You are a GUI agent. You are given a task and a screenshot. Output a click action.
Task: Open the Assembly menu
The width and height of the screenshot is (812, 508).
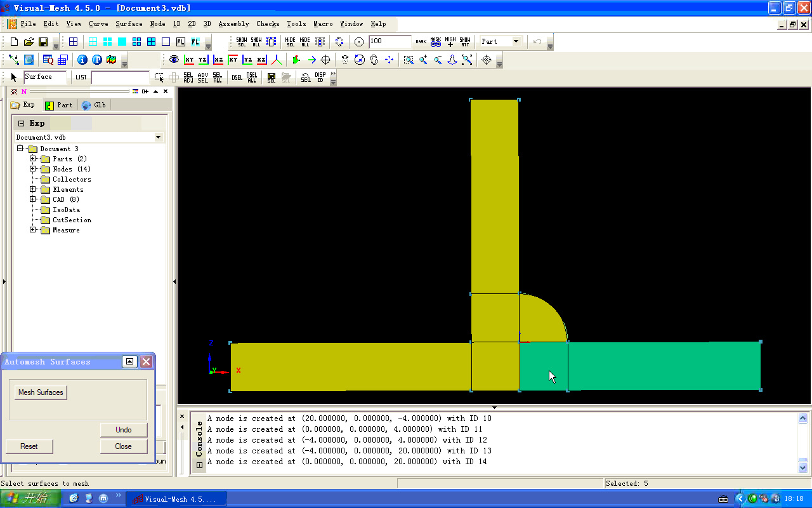pyautogui.click(x=233, y=24)
